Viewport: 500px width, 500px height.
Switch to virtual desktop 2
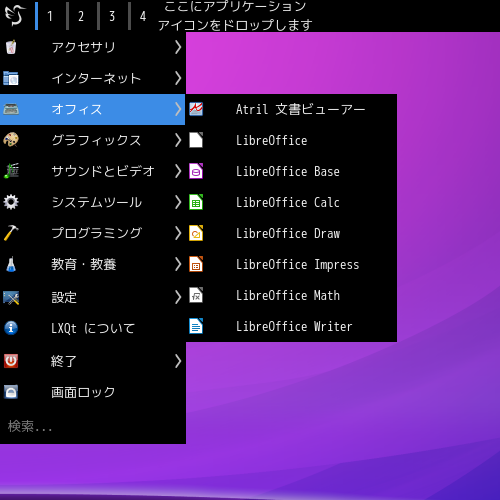click(x=81, y=16)
